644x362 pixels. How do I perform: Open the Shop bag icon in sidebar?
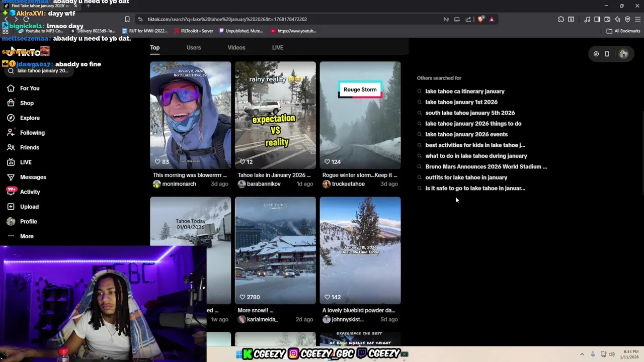pos(11,103)
